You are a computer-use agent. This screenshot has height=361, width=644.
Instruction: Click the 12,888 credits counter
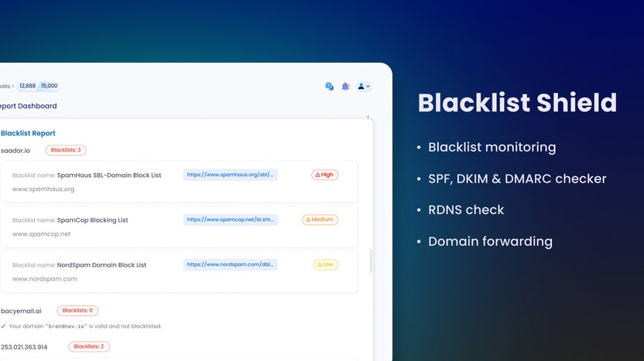[28, 86]
